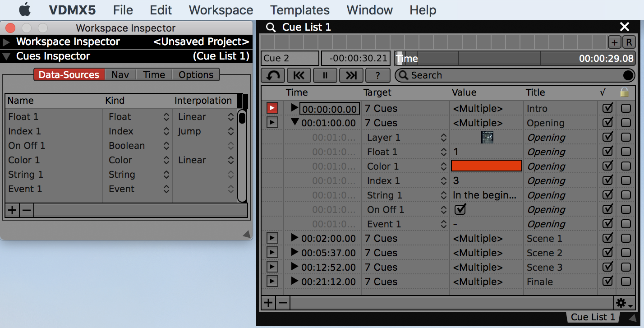The height and width of the screenshot is (328, 644).
Task: Click the orange Color 1 swatch
Action: point(487,166)
